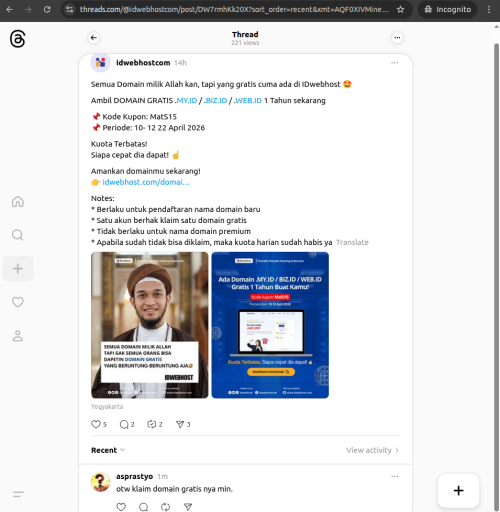This screenshot has width=500, height=512.
Task: Open the photo of man in turban
Action: (150, 325)
